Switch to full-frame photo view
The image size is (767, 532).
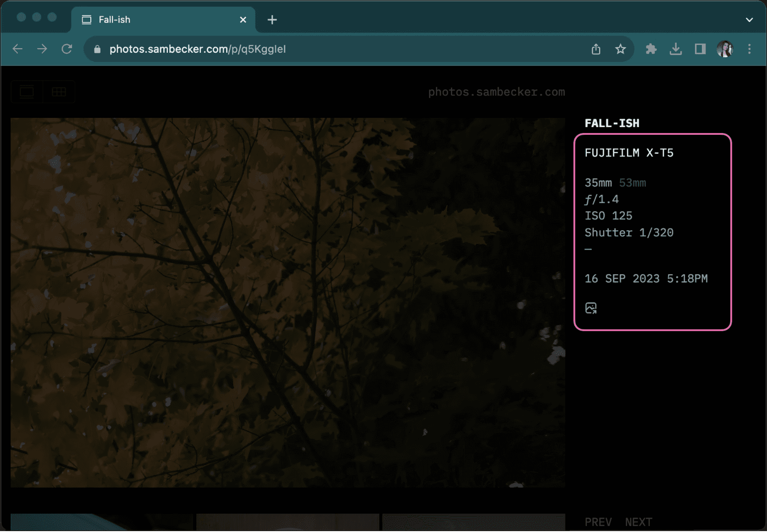27,92
